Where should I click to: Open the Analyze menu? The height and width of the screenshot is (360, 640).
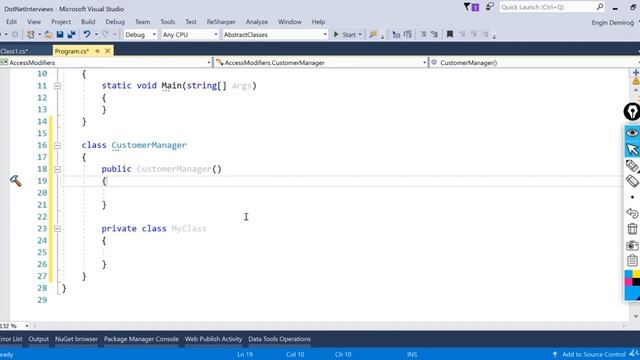pos(257,22)
